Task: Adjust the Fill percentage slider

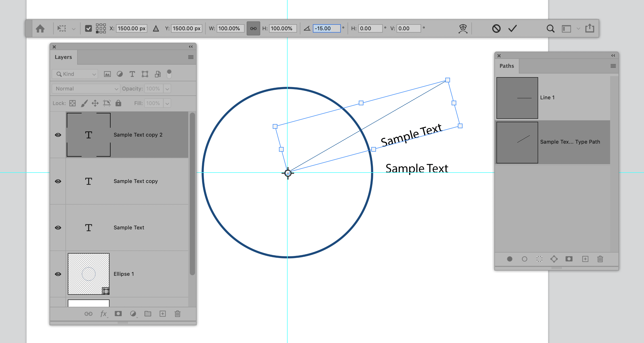Action: pyautogui.click(x=167, y=103)
